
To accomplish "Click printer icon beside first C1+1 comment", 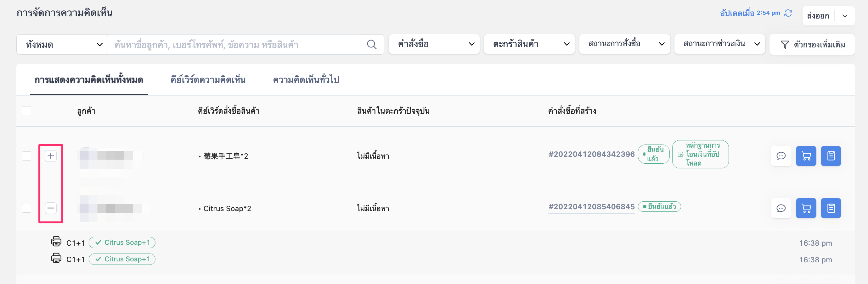I will pyautogui.click(x=56, y=241).
